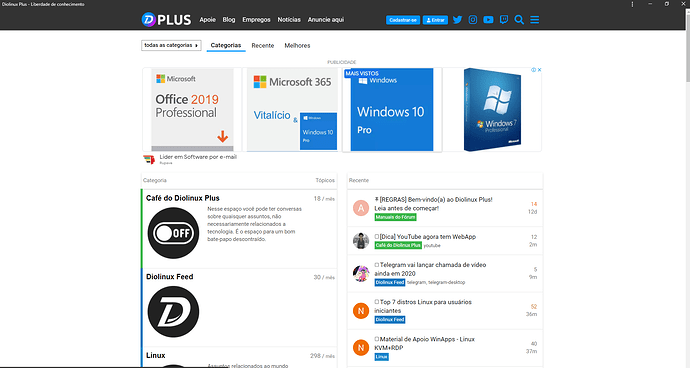
Task: Open the Diolinux Feed category title
Action: coord(169,277)
